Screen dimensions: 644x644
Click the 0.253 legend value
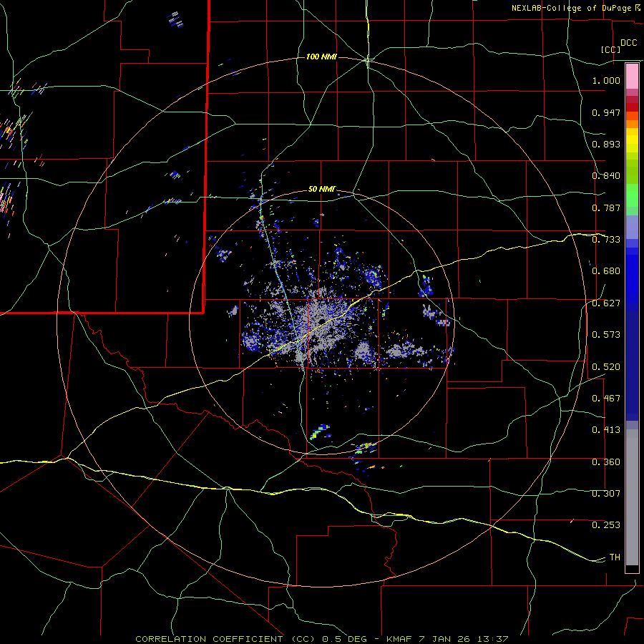[x=606, y=525]
